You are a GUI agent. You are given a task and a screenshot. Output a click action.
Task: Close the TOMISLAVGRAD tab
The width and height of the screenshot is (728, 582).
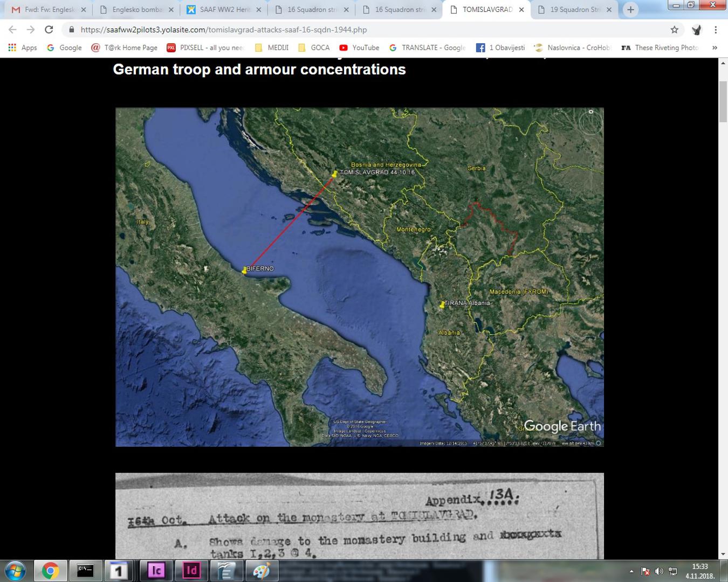(x=521, y=10)
